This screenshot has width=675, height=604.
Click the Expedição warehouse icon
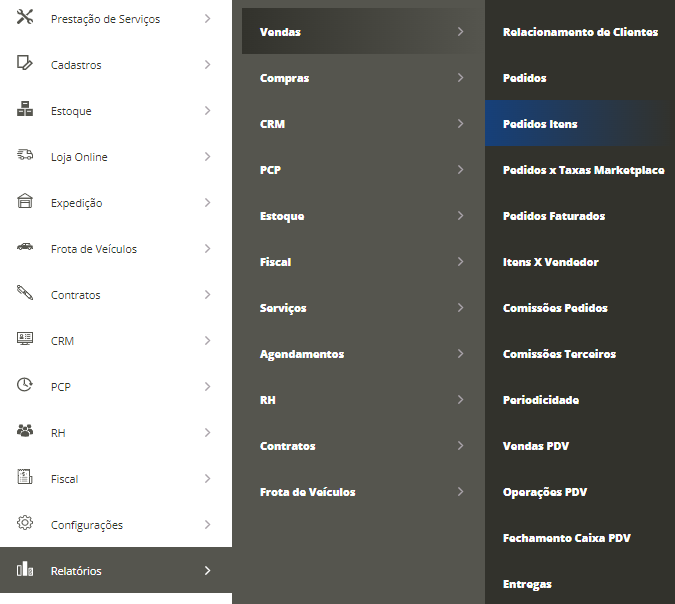pyautogui.click(x=25, y=203)
